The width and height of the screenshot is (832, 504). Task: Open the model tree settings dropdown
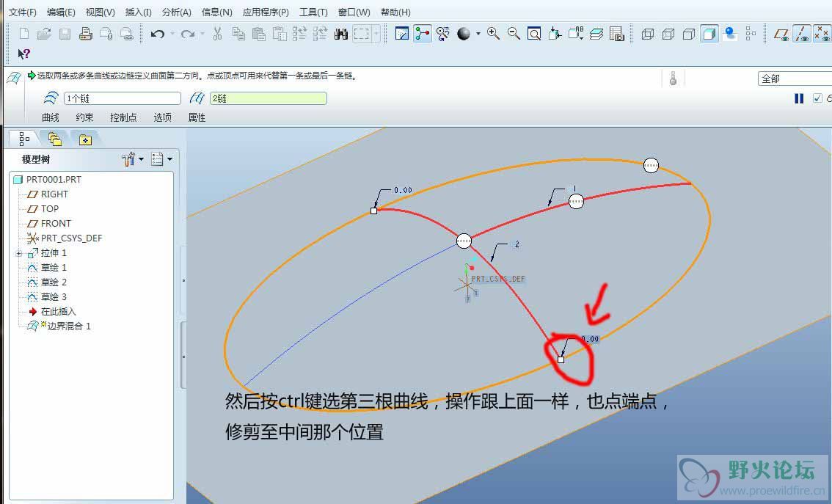pyautogui.click(x=142, y=158)
